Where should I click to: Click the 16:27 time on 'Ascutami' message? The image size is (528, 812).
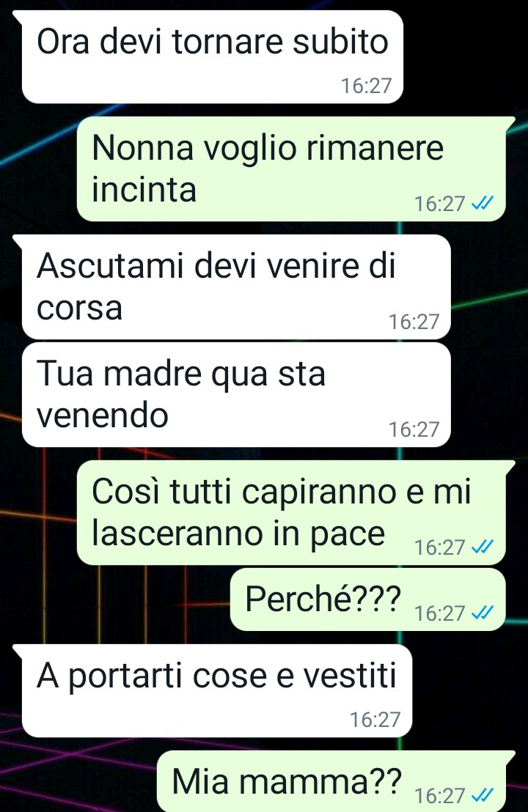pyautogui.click(x=414, y=322)
